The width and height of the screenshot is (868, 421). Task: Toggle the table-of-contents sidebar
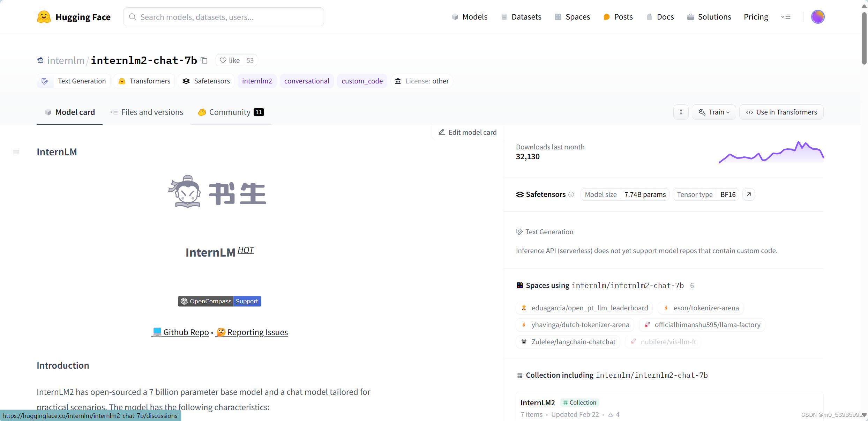[16, 152]
